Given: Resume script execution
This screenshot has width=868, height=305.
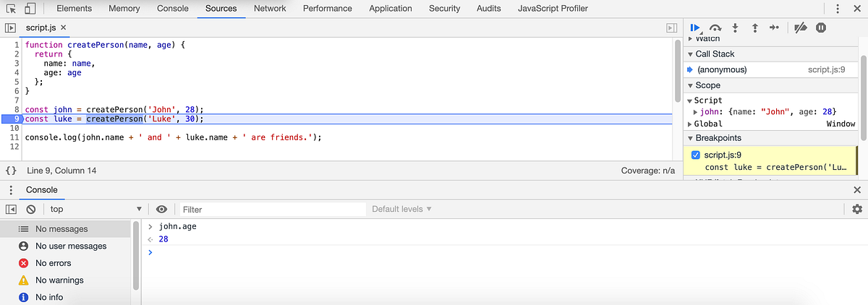Looking at the screenshot, I should click(x=695, y=27).
